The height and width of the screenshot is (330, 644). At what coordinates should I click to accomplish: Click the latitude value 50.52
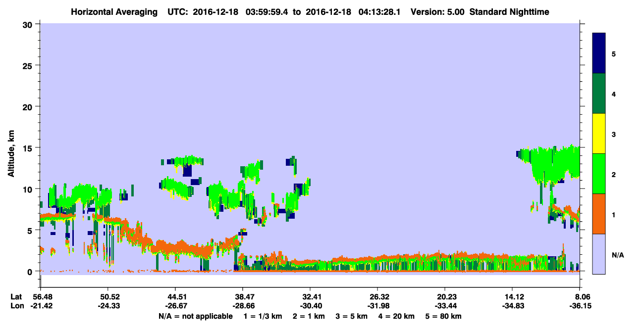107,297
